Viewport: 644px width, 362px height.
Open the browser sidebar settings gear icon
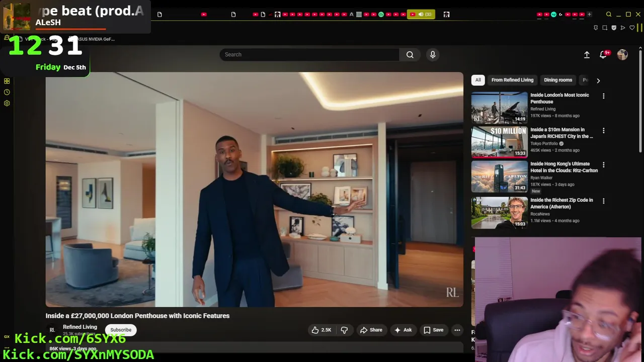point(7,103)
